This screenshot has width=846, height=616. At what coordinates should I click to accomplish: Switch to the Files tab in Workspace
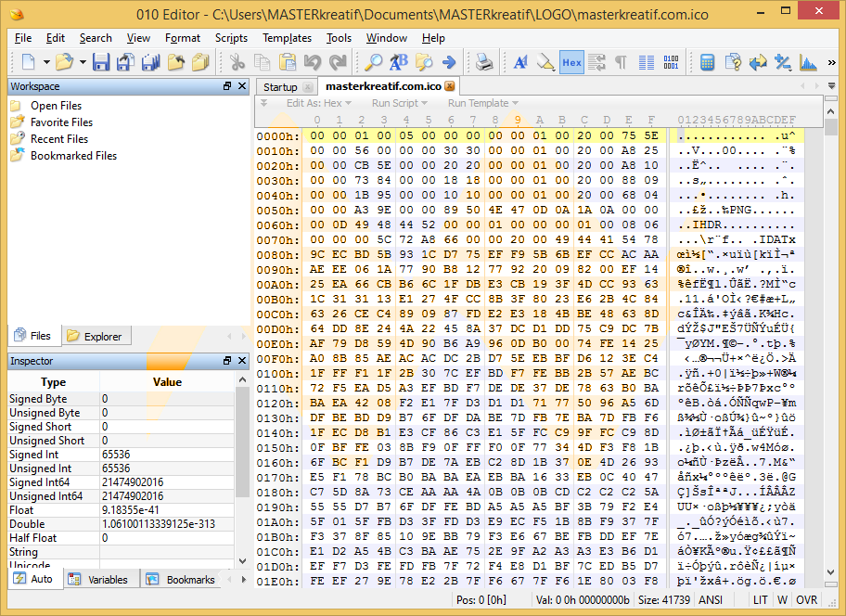[x=34, y=336]
